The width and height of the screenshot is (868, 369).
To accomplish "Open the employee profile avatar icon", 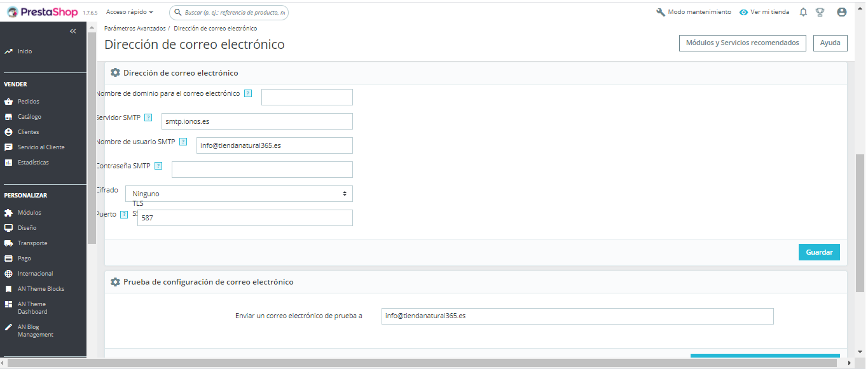I will point(842,12).
